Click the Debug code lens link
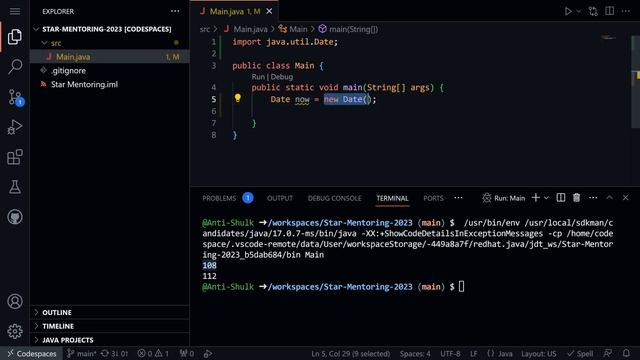 pyautogui.click(x=282, y=77)
